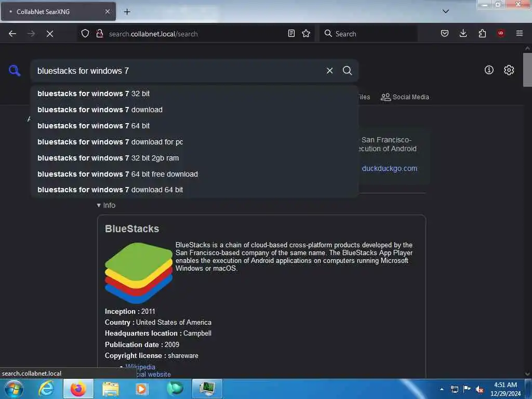The image size is (532, 399).
Task: Open the Wikipedia link in infobox
Action: pos(140,367)
